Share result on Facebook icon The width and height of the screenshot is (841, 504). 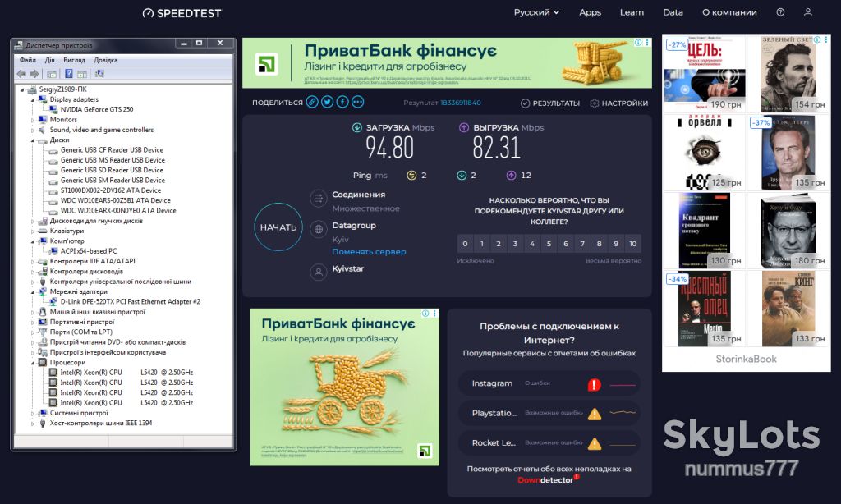click(342, 102)
